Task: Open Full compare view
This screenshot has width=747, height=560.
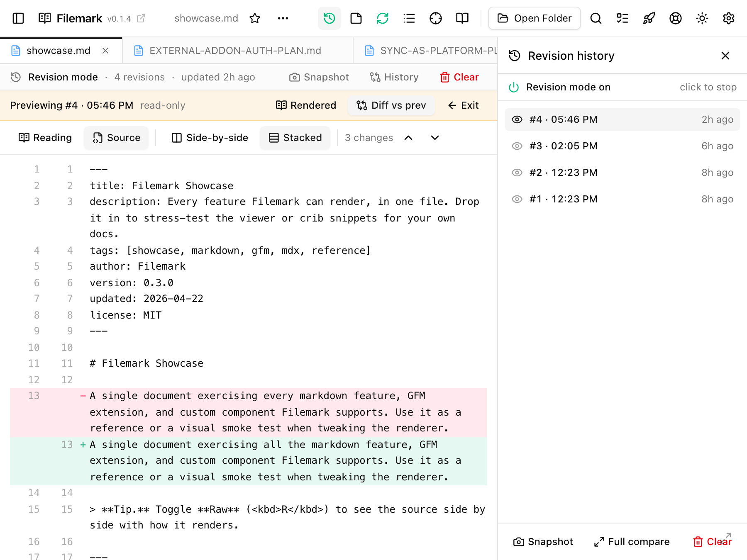Action: [x=632, y=542]
